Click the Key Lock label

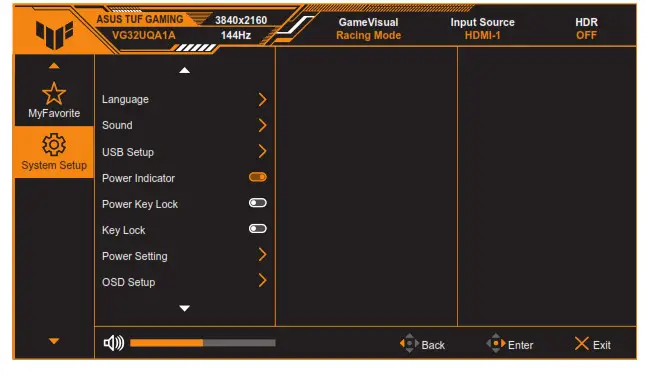tap(124, 230)
